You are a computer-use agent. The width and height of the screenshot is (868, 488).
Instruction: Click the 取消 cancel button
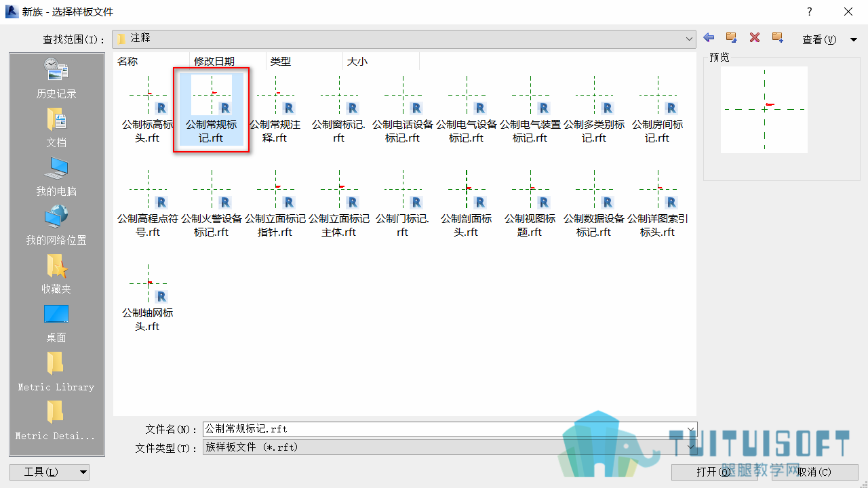tap(814, 472)
